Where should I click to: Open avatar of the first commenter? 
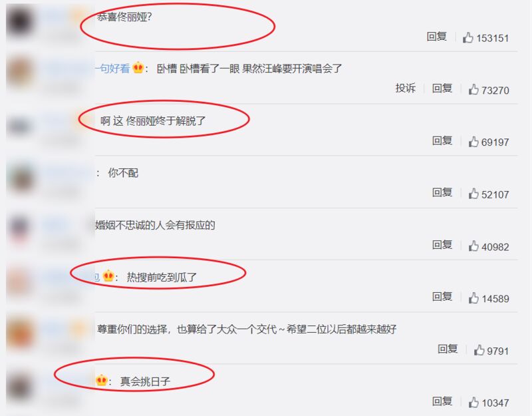click(x=21, y=21)
